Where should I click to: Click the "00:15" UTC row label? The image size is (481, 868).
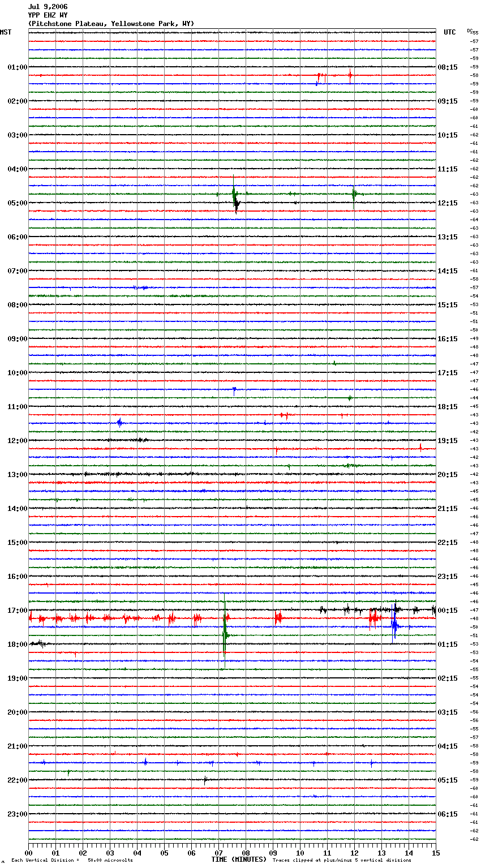tap(448, 611)
